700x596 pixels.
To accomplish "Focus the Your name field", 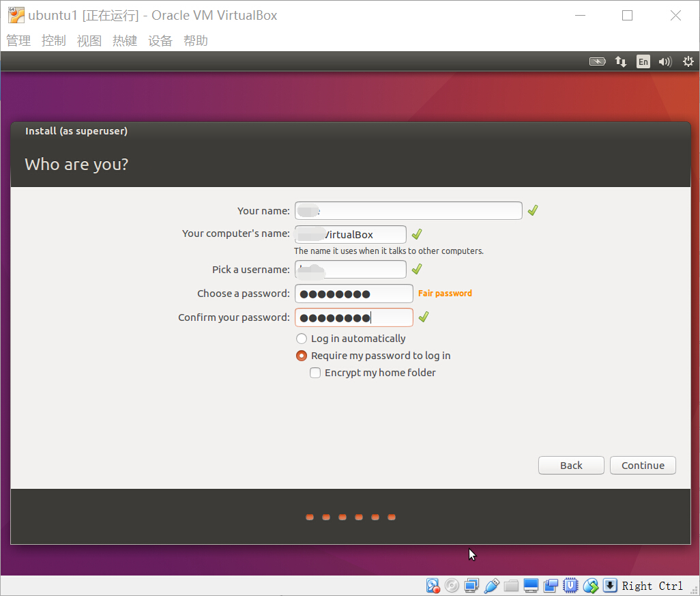I will click(x=409, y=210).
